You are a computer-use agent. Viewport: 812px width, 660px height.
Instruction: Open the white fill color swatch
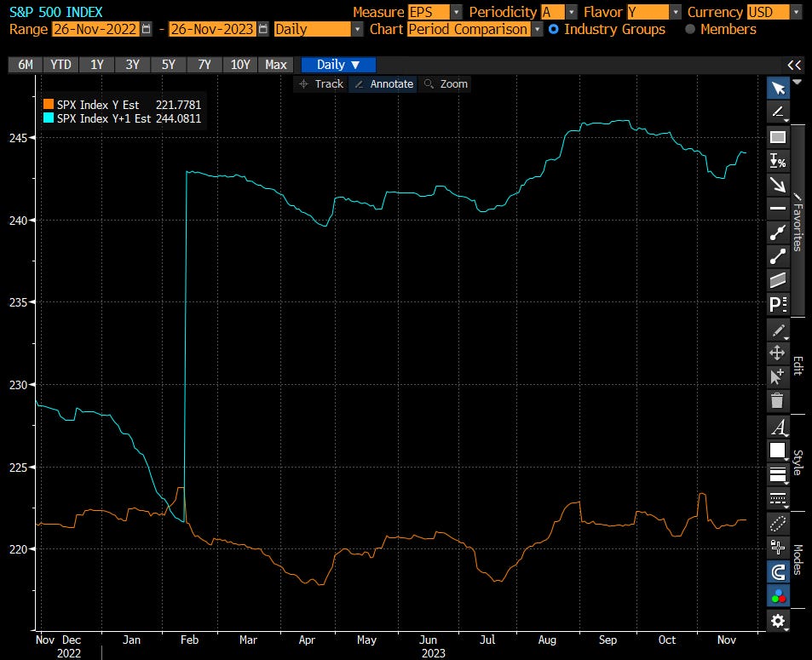pos(778,451)
